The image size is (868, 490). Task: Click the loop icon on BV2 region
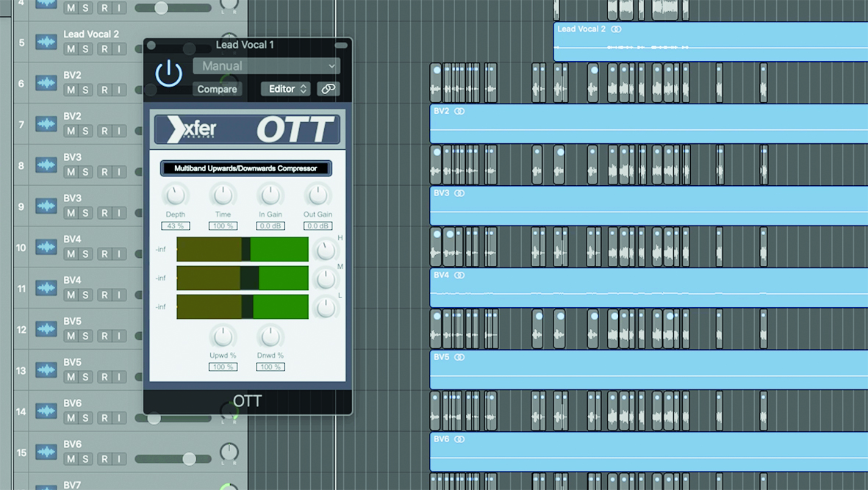click(459, 111)
